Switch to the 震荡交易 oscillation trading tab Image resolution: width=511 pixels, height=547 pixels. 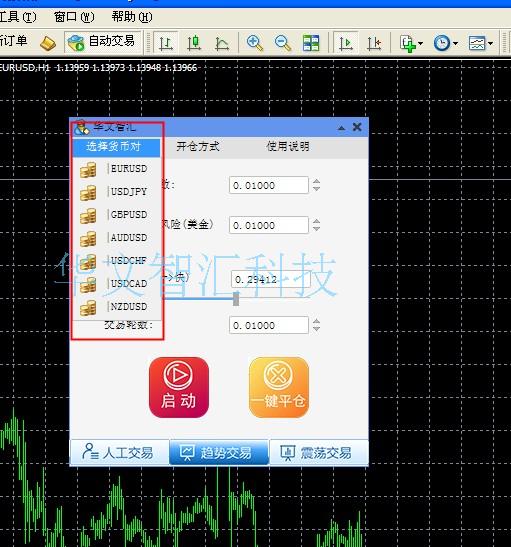[319, 452]
